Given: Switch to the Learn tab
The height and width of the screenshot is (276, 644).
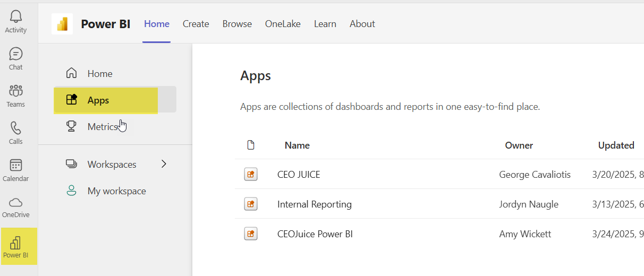Looking at the screenshot, I should click(325, 24).
